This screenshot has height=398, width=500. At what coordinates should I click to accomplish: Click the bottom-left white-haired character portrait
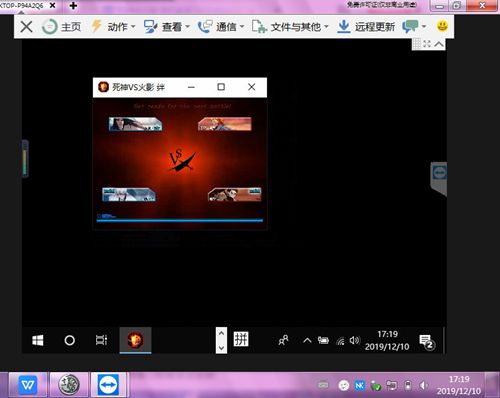pyautogui.click(x=129, y=195)
